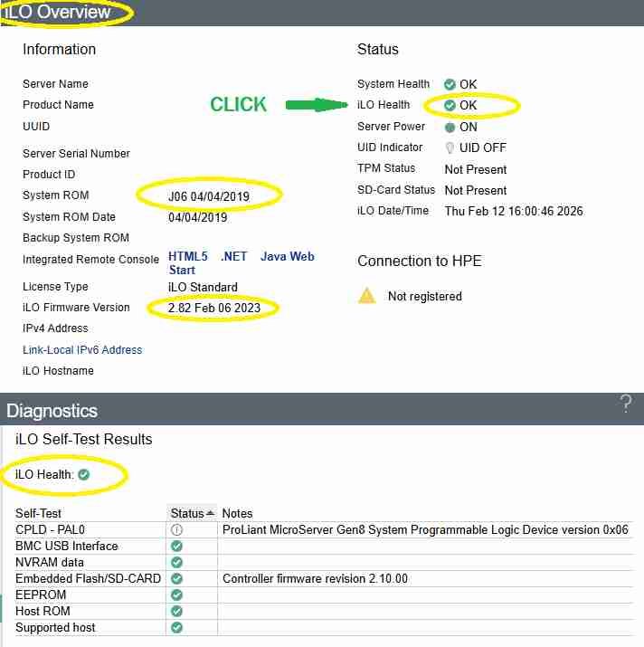The image size is (644, 647).
Task: Click the Embedded Flash/SD-CARD row name
Action: [88, 578]
